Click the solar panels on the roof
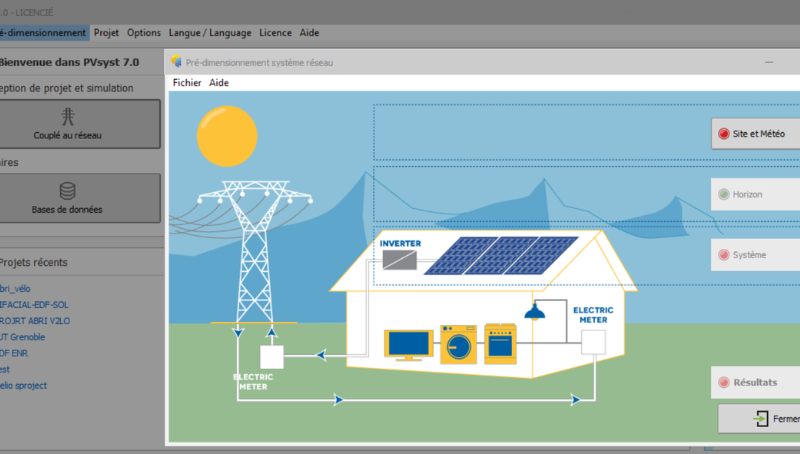800x454 pixels. (x=500, y=254)
